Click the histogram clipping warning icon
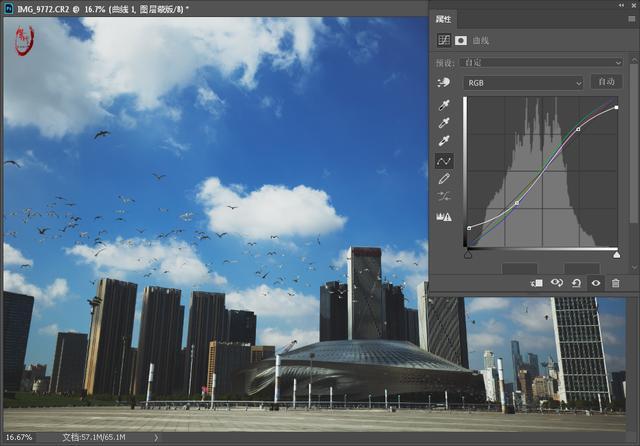The width and height of the screenshot is (640, 446). [x=445, y=216]
